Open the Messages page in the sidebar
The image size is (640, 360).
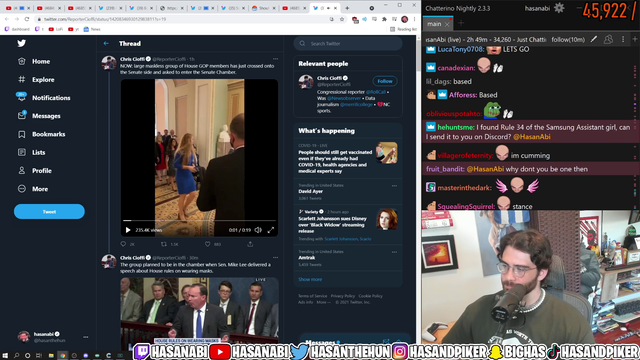(x=39, y=116)
